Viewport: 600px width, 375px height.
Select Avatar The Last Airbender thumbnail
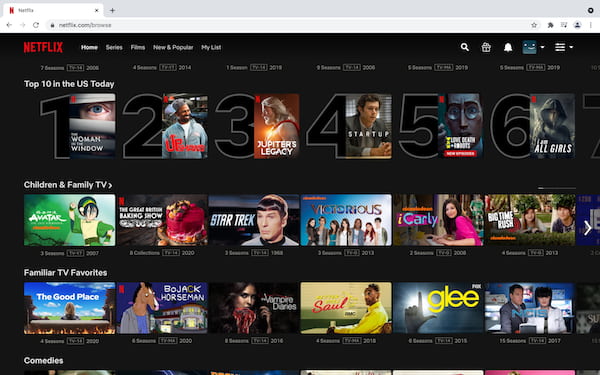(69, 220)
